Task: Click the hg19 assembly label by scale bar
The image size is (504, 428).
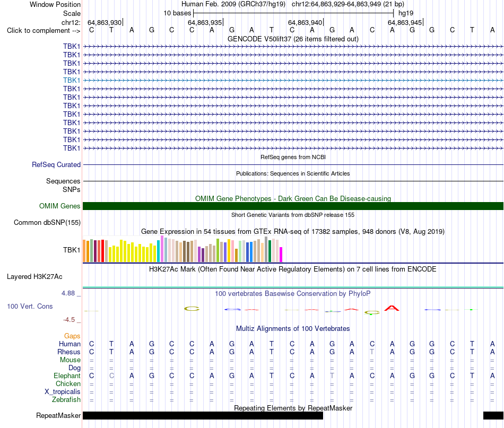Action: click(x=406, y=13)
